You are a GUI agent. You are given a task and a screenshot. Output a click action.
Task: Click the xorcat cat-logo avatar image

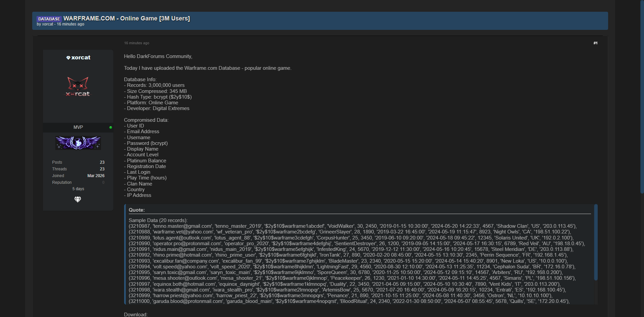(x=78, y=87)
